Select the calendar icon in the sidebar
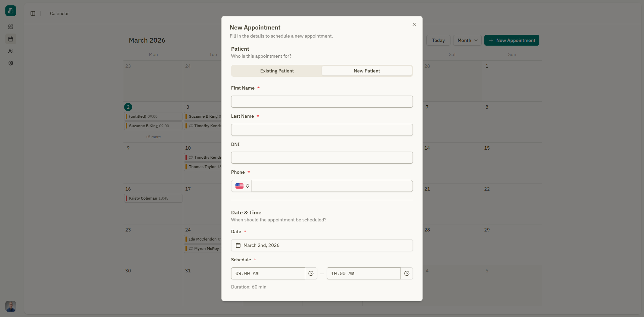Screen dimensions: 644x317 pos(11,39)
